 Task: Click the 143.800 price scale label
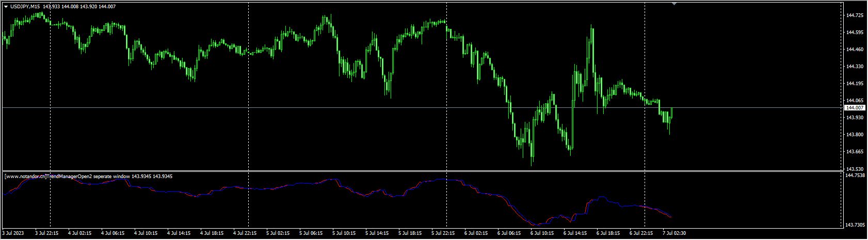(x=855, y=135)
